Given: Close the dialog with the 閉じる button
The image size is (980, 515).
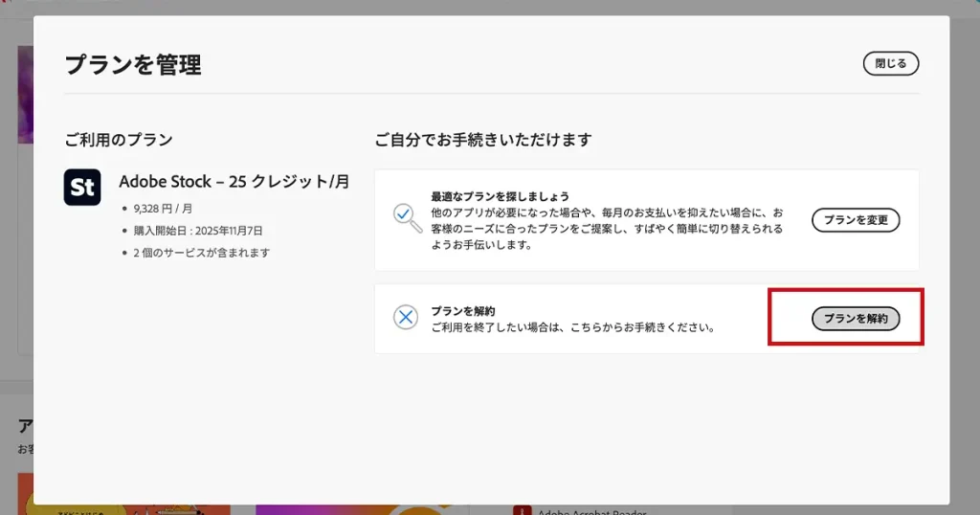Looking at the screenshot, I should tap(890, 63).
